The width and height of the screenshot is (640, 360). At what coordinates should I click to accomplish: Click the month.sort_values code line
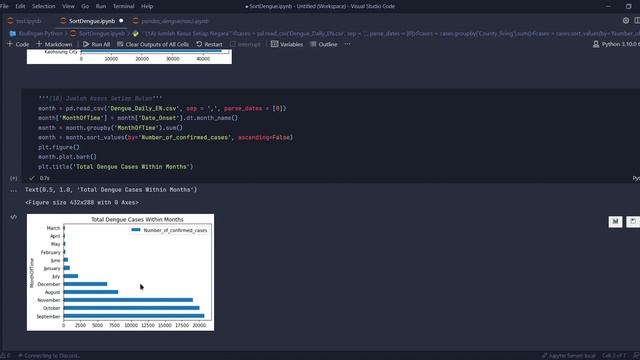[x=165, y=138]
